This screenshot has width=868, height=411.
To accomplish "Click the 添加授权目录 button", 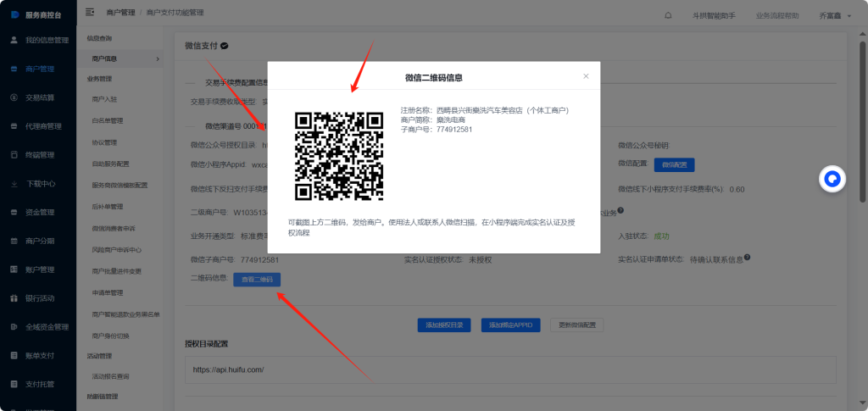I will pyautogui.click(x=444, y=325).
